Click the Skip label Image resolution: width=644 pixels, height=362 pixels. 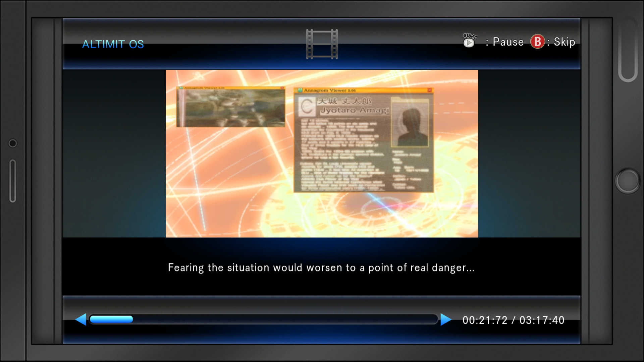pos(564,42)
